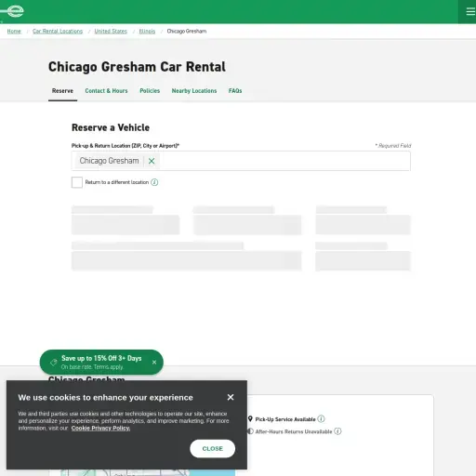Remove the Chicago Gresham location chip
This screenshot has height=476, width=476.
click(152, 161)
